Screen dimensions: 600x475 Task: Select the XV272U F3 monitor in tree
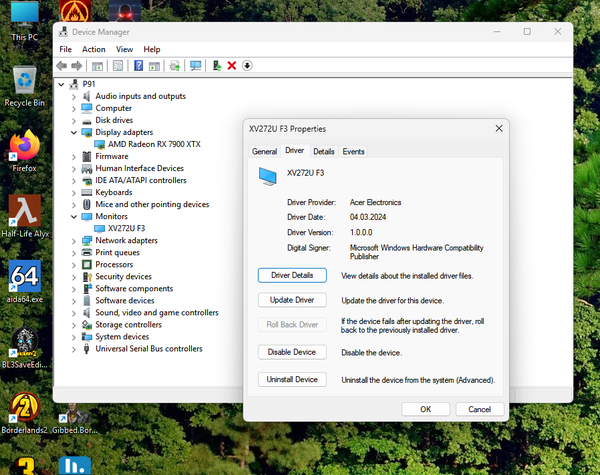[x=126, y=229]
